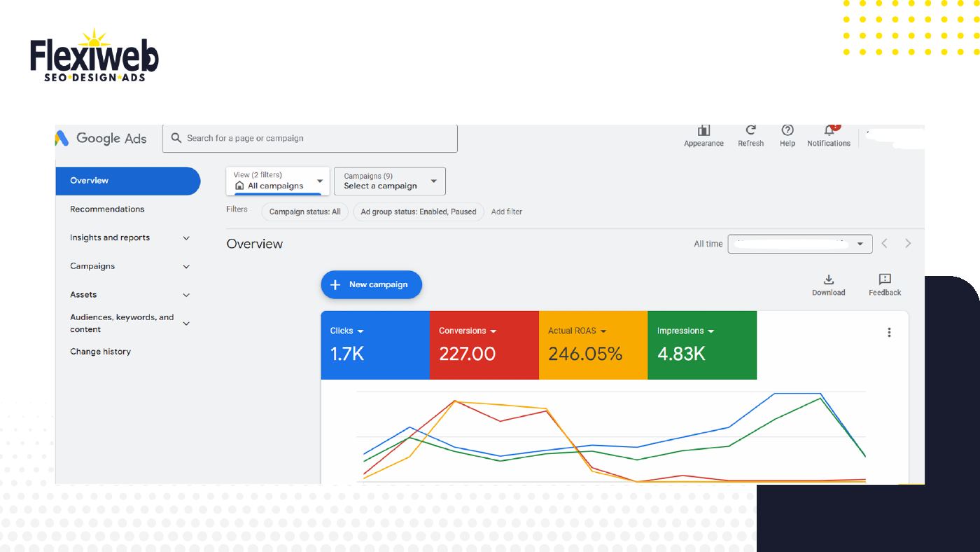Click the Filters label
This screenshot has width=980, height=552.
pos(237,209)
